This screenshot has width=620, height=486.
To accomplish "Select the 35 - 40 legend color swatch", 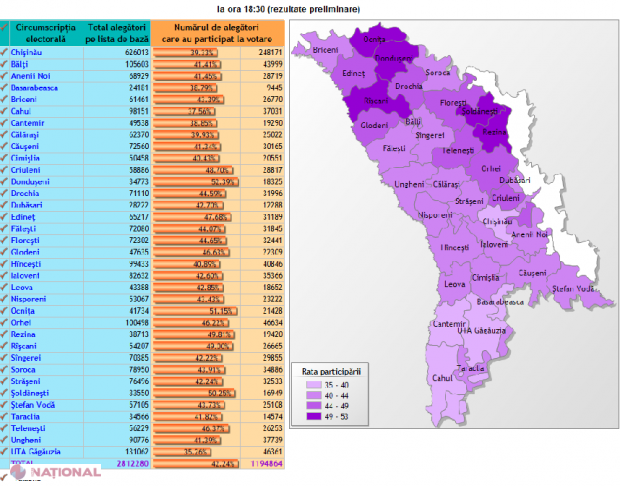I will 313,384.
